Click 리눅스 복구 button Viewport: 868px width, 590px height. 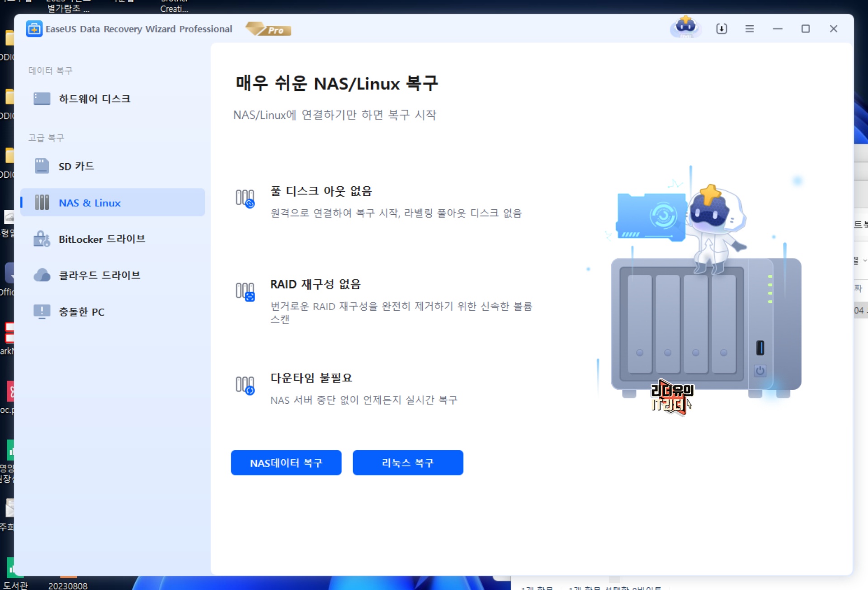pyautogui.click(x=407, y=463)
